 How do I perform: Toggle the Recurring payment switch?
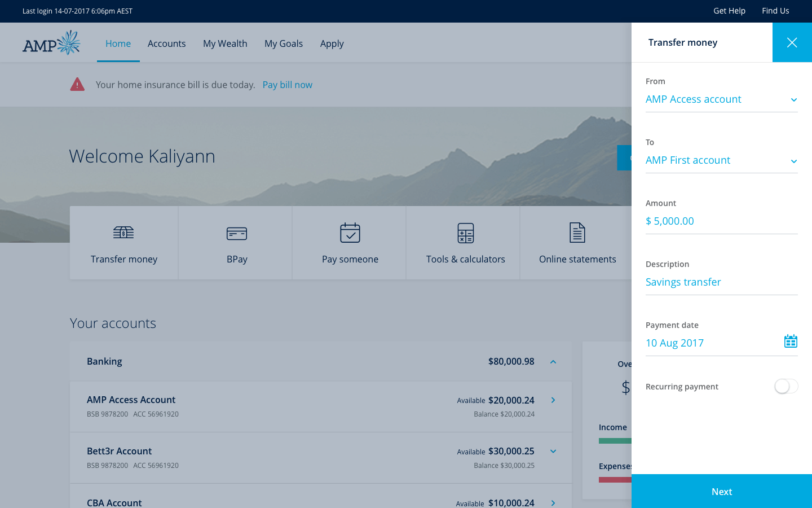(786, 386)
